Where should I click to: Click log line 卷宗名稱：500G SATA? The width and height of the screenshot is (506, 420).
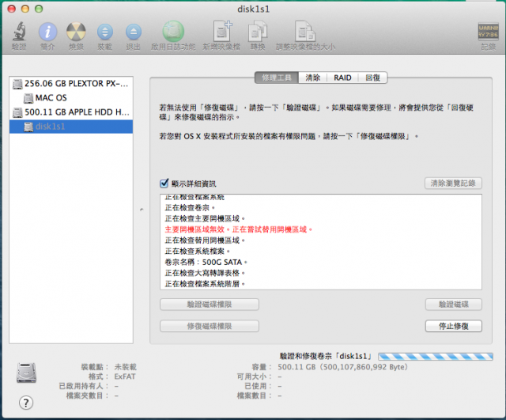pyautogui.click(x=206, y=262)
